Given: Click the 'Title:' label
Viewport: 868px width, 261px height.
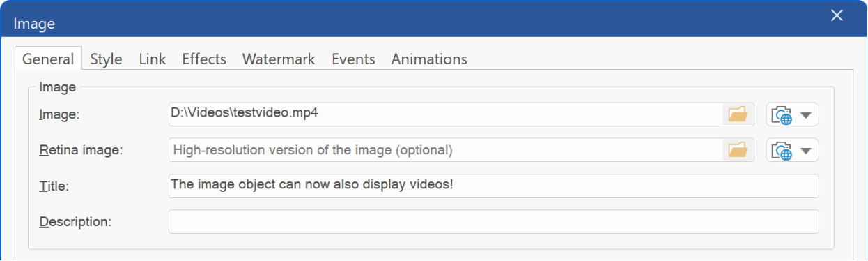Looking at the screenshot, I should [54, 186].
